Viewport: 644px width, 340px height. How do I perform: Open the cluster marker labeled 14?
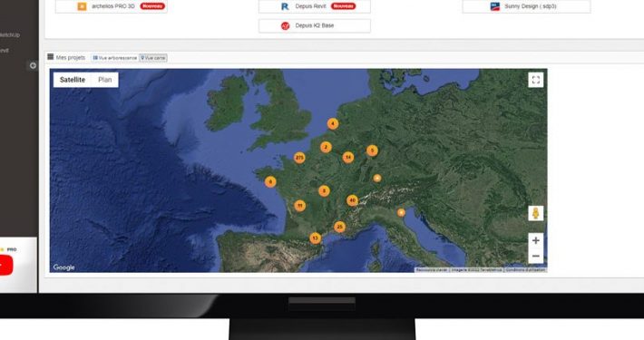(348, 157)
